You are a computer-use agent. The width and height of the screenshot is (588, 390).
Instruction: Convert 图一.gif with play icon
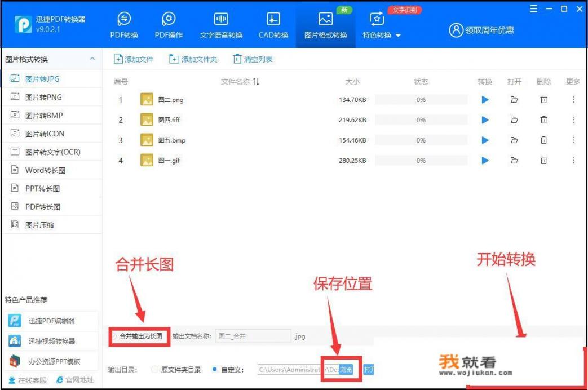point(485,161)
